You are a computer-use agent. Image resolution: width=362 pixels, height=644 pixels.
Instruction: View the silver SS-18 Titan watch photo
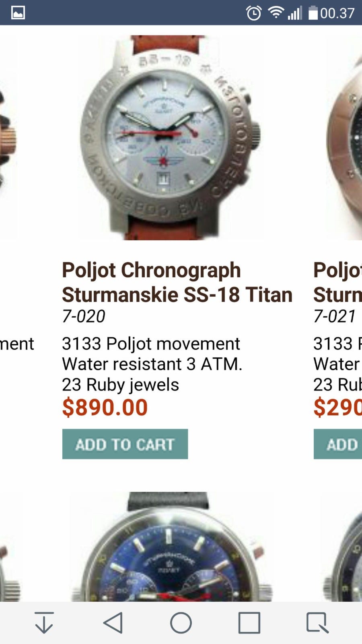click(171, 137)
